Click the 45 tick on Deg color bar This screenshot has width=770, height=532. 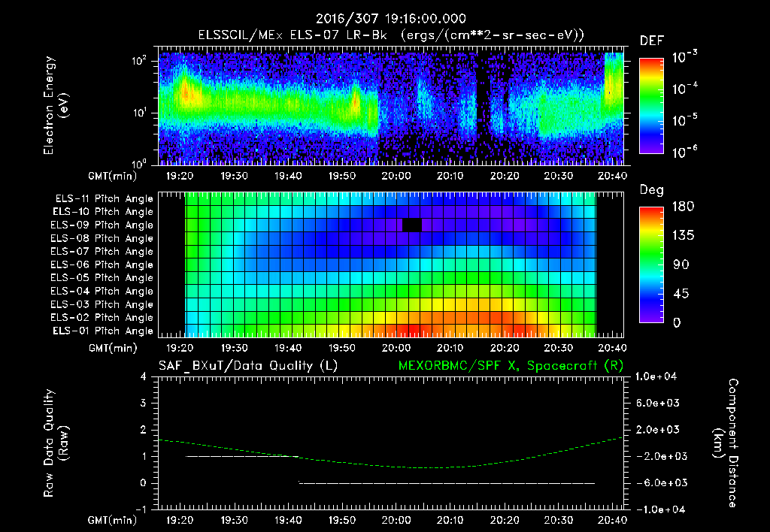point(681,294)
